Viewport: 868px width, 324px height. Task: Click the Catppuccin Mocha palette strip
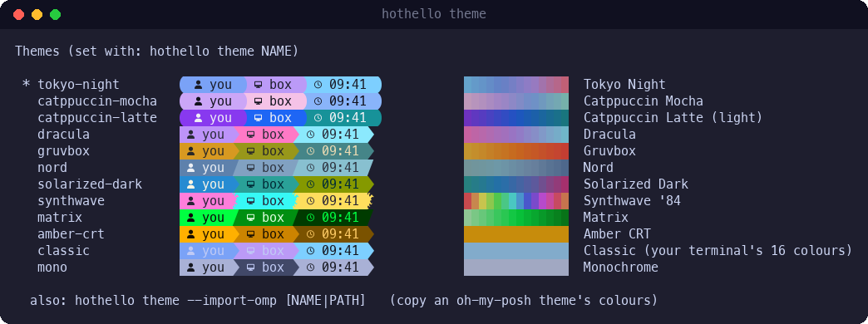point(516,101)
